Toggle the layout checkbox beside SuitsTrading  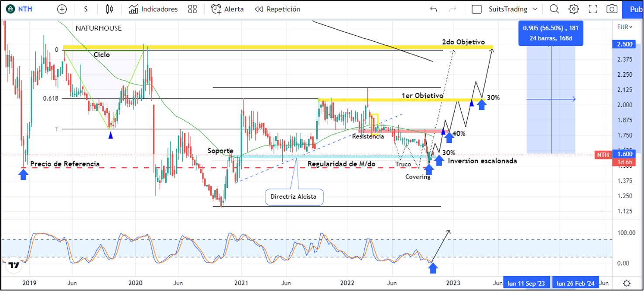tap(477, 9)
